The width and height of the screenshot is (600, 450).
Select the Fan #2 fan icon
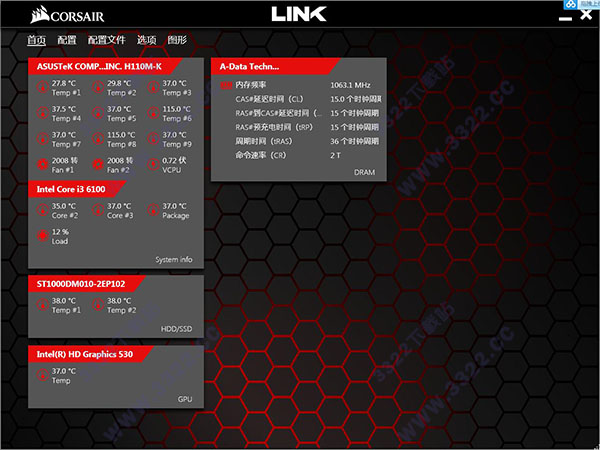point(98,165)
